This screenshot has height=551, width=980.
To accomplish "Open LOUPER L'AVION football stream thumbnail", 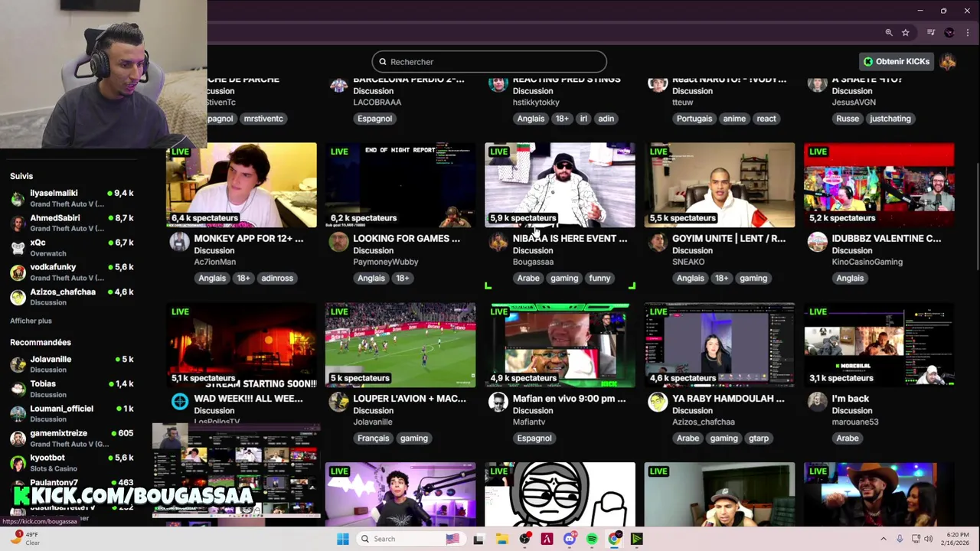I will [x=400, y=345].
